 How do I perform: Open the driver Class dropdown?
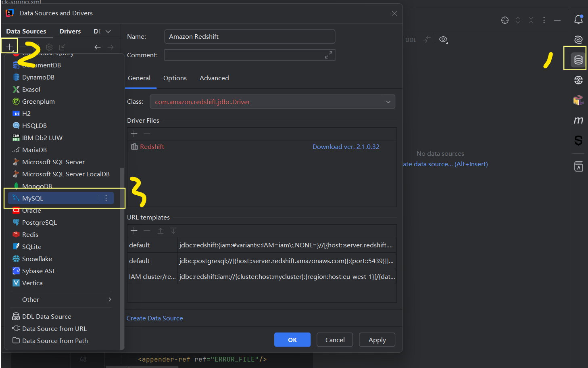coord(272,102)
